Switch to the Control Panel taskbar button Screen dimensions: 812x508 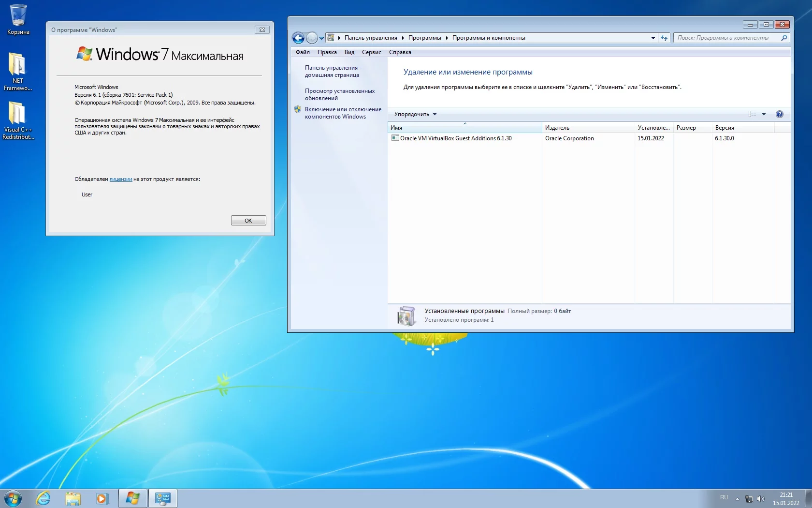coord(163,498)
